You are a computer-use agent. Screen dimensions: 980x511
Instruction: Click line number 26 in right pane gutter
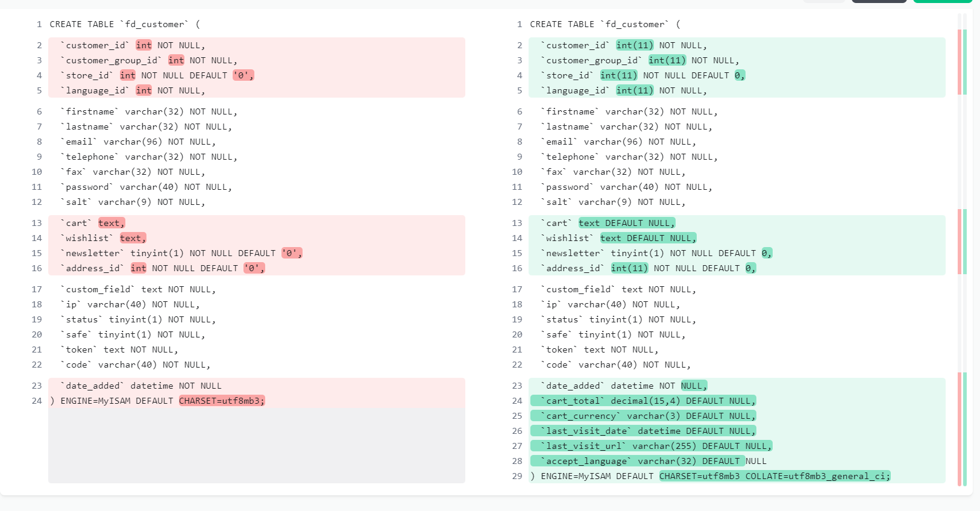(x=517, y=431)
